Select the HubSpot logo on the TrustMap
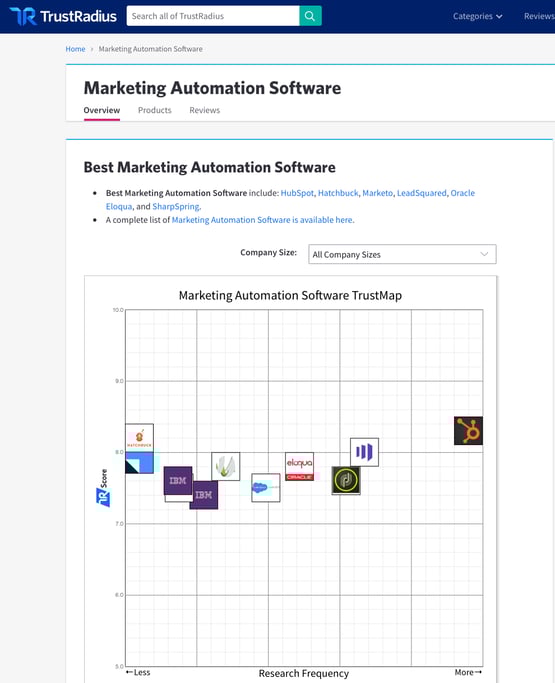Viewport: 555px width, 683px height. 468,431
